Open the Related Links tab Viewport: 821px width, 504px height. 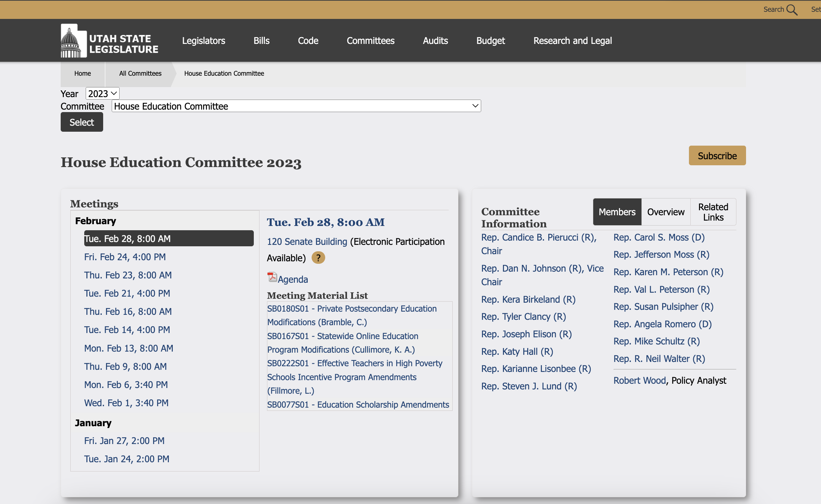[713, 212]
